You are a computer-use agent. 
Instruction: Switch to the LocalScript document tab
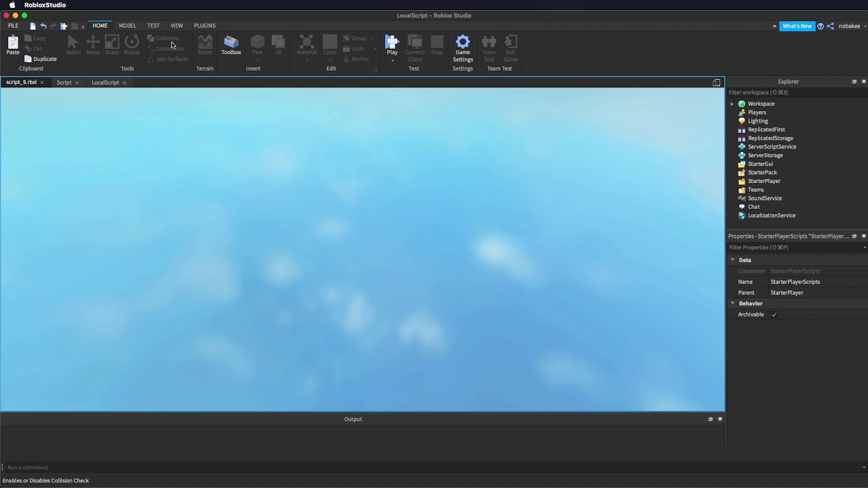pyautogui.click(x=105, y=83)
